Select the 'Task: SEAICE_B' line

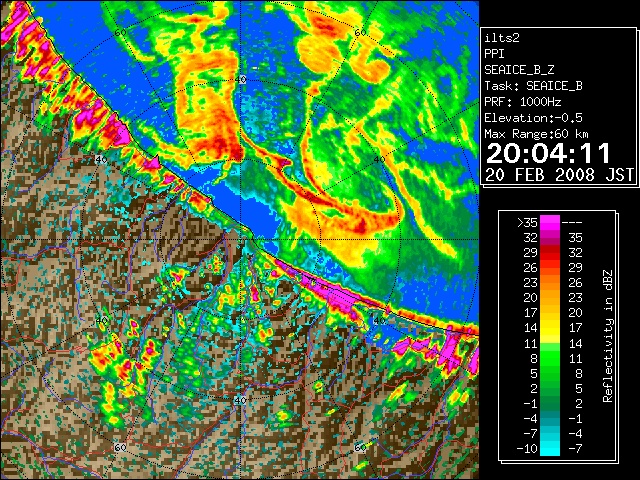pyautogui.click(x=533, y=86)
